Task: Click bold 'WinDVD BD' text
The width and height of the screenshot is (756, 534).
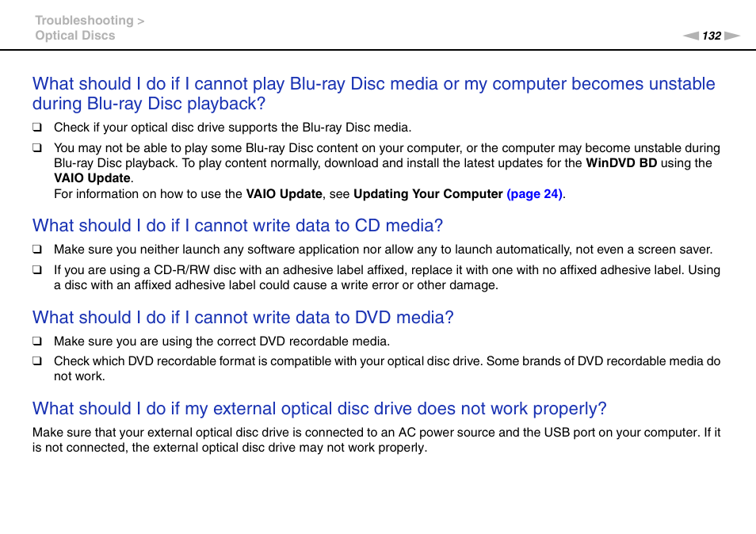Action: [x=621, y=163]
